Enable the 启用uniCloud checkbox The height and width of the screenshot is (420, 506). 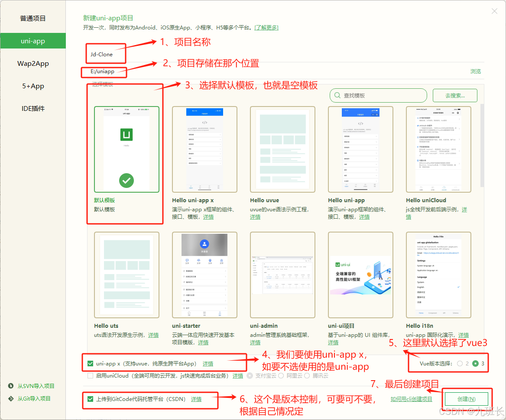click(x=91, y=375)
